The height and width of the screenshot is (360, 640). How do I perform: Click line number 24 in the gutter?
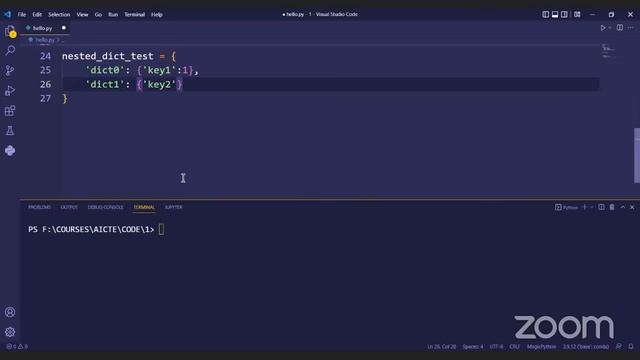click(x=45, y=56)
